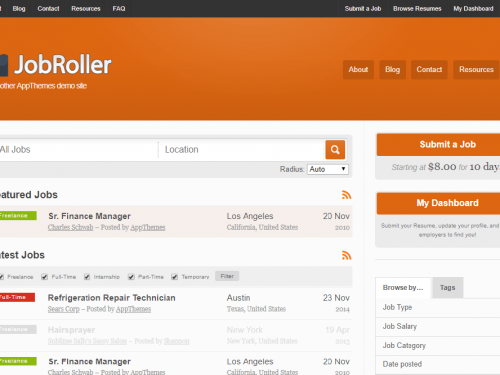
Task: Click AppThemes poster link under Refrigeration job
Action: point(133,309)
